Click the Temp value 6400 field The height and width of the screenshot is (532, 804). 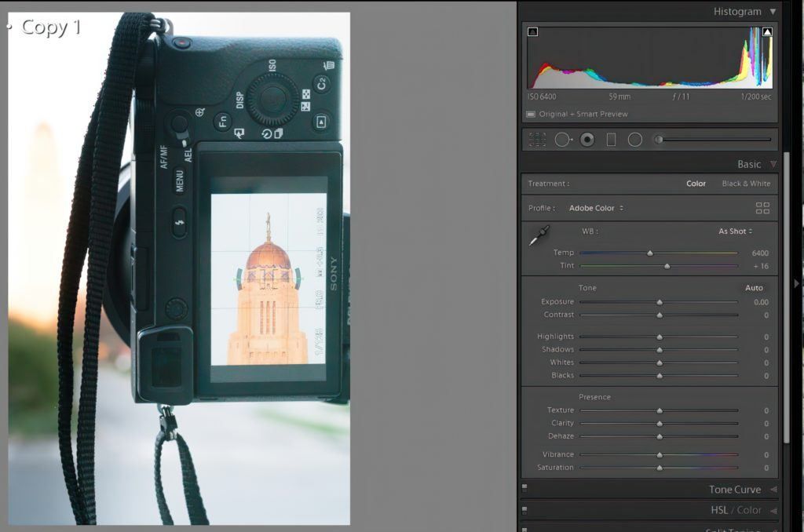point(760,253)
